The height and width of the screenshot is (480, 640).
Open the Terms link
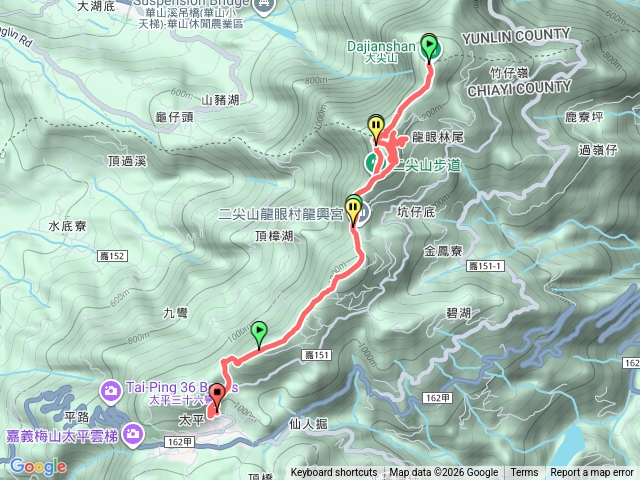click(x=524, y=473)
